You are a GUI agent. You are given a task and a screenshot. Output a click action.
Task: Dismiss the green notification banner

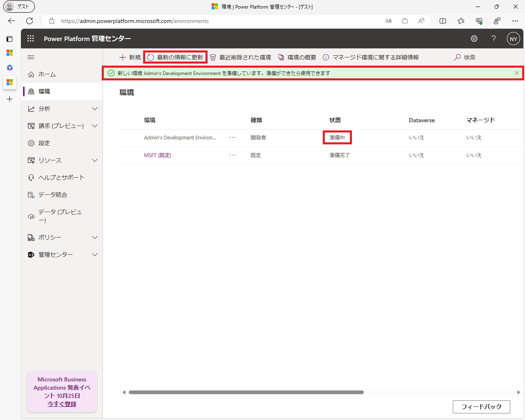point(517,73)
